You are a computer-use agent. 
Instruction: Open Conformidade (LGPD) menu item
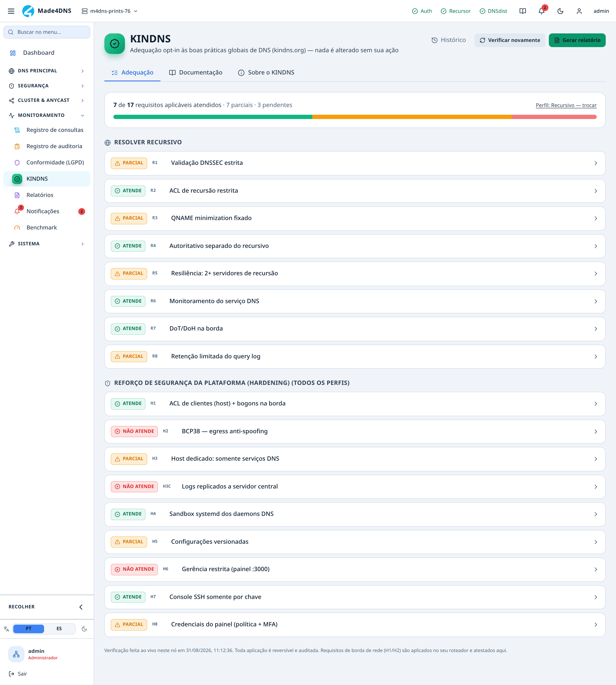point(47,163)
